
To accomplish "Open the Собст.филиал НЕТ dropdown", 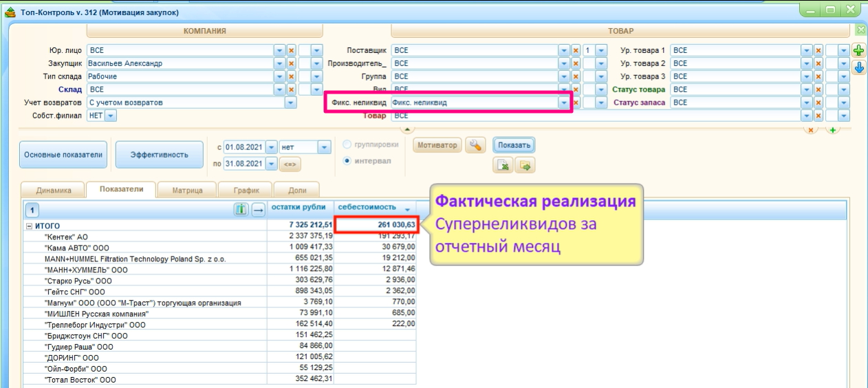I will coord(111,116).
